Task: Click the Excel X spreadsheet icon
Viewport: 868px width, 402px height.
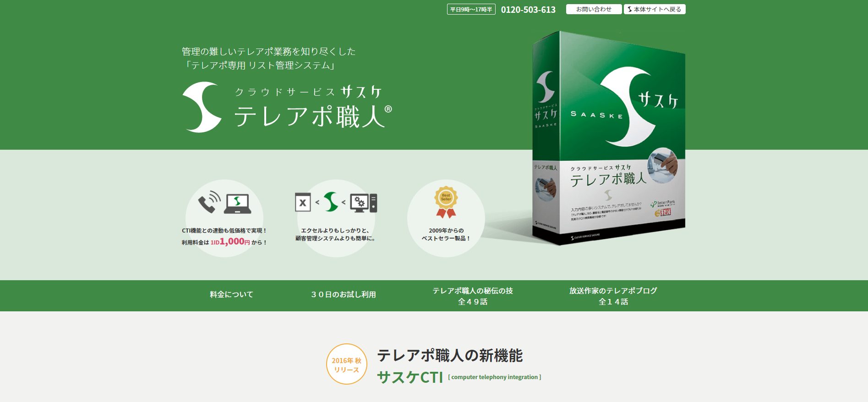Action: coord(303,202)
